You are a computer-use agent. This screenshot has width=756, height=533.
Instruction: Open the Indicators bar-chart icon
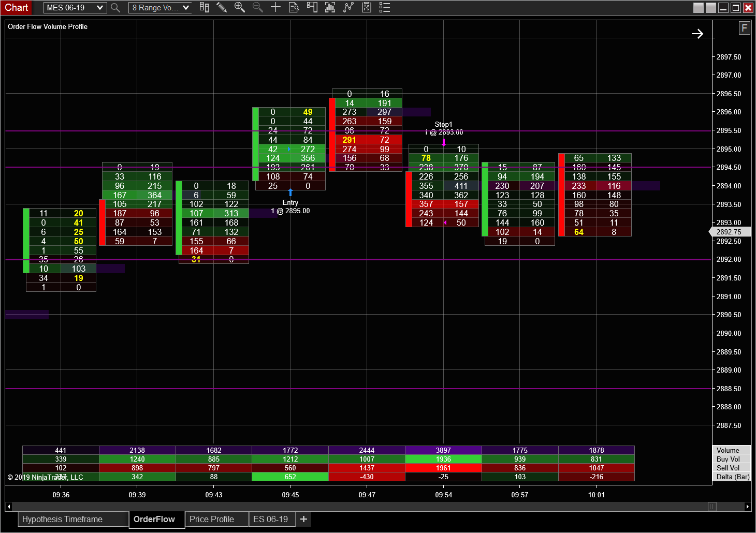pyautogui.click(x=330, y=7)
